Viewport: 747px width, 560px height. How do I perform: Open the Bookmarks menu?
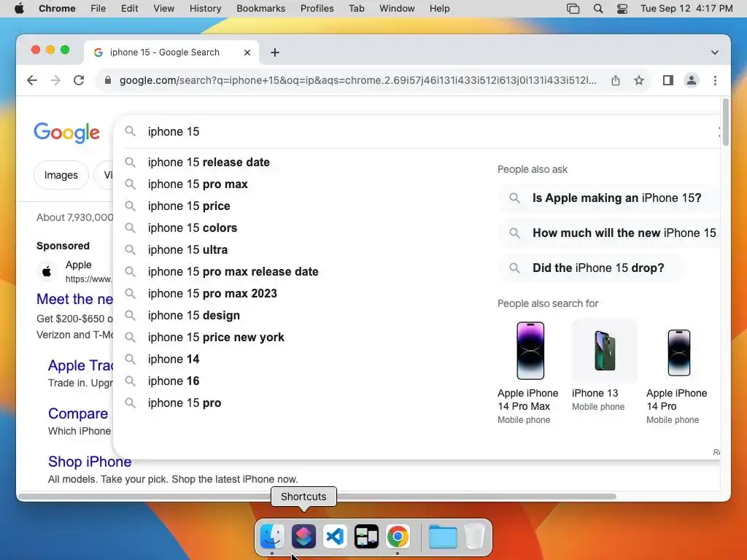[x=261, y=9]
